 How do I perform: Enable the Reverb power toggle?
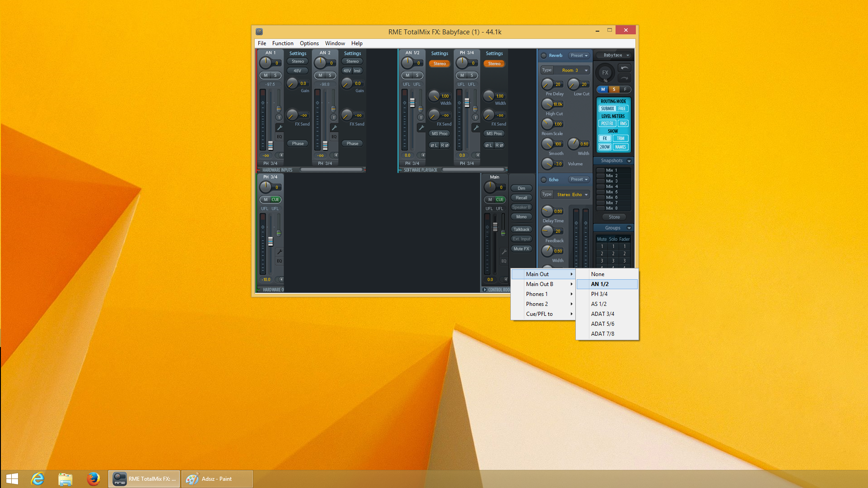click(544, 56)
